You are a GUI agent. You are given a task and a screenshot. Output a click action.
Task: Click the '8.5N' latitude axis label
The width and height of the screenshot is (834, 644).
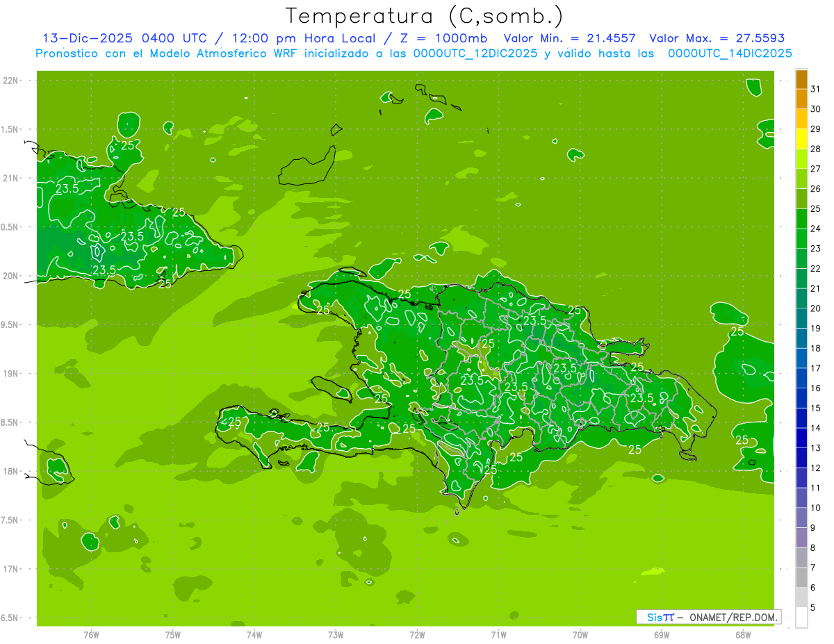point(10,422)
